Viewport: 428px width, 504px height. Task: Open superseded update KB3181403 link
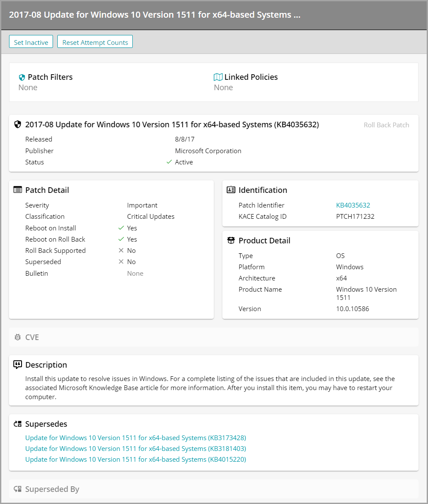point(136,448)
